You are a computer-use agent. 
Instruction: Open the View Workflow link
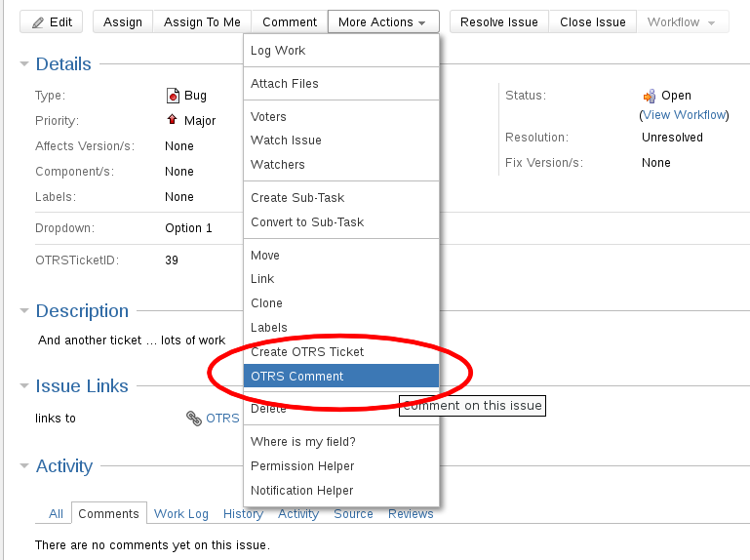[x=684, y=114]
